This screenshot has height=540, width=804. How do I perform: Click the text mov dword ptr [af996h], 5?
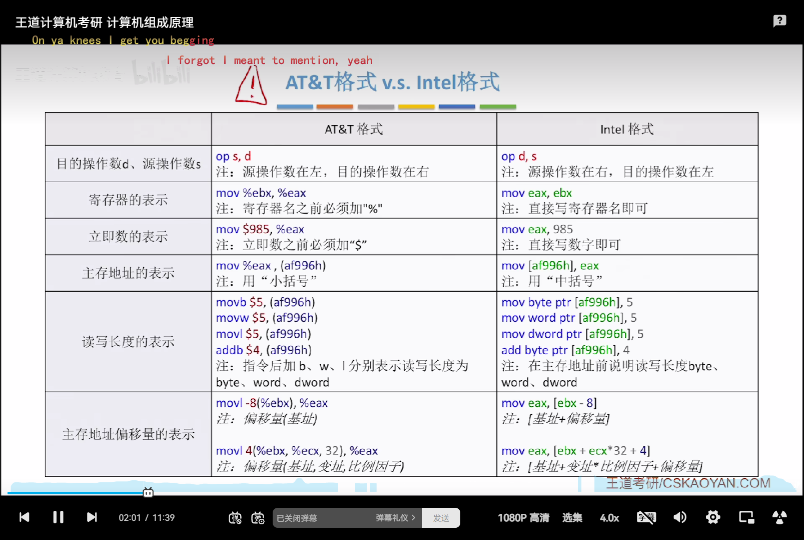click(x=572, y=334)
